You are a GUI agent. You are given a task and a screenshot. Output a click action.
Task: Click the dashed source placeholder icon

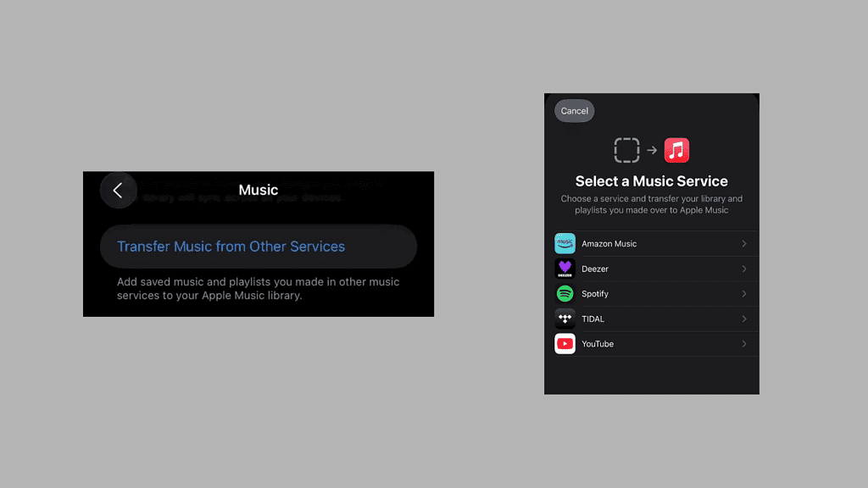coord(626,150)
